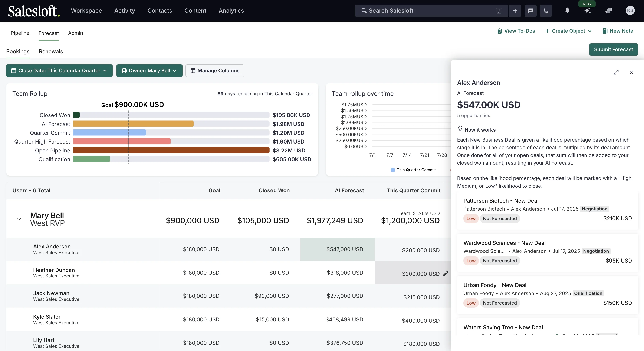
Task: Click Mary Bell's $1,977,249 AI Forecast value
Action: [x=335, y=220]
